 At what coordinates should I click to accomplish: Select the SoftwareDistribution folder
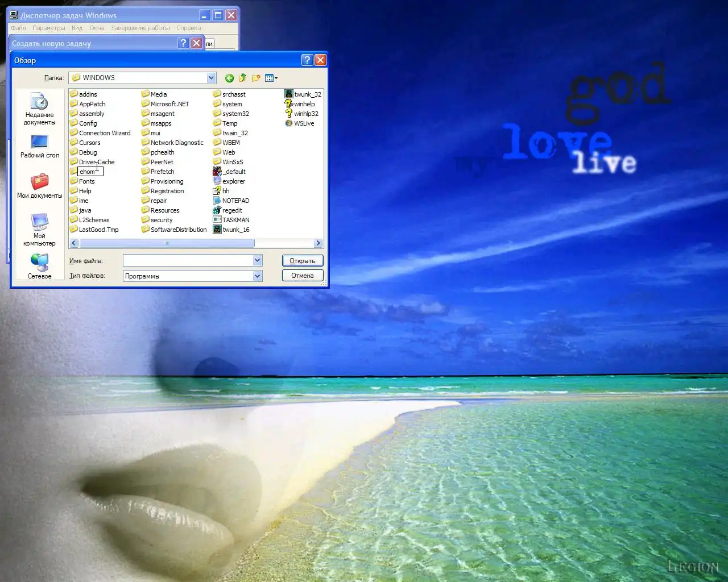(174, 230)
